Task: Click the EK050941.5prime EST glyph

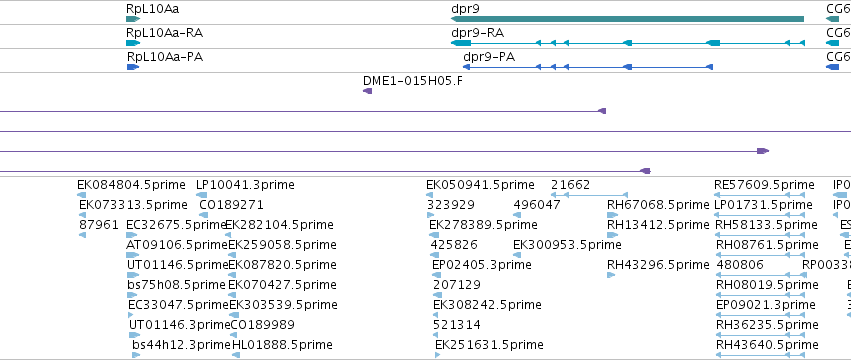Action: point(430,195)
